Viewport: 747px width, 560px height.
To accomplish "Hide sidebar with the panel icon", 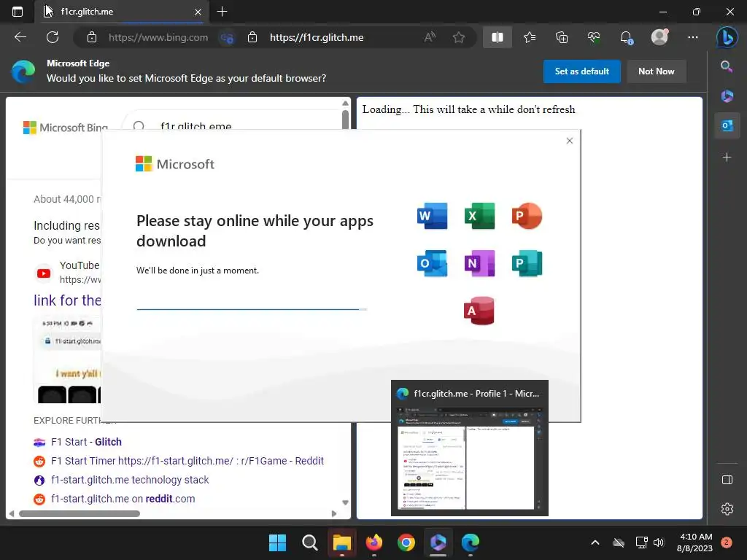I will pos(727,480).
